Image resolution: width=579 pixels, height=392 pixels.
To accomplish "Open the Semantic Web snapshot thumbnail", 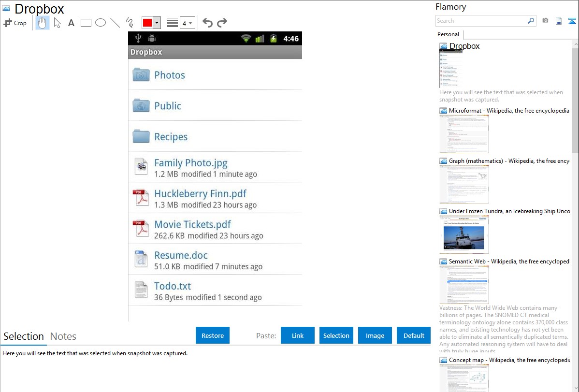I will pyautogui.click(x=464, y=285).
